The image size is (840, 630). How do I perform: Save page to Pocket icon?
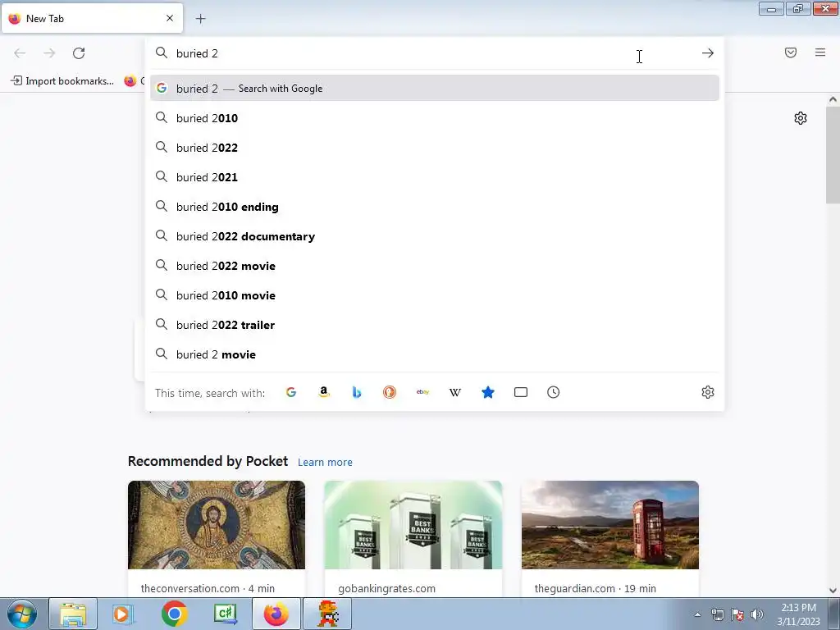point(791,52)
